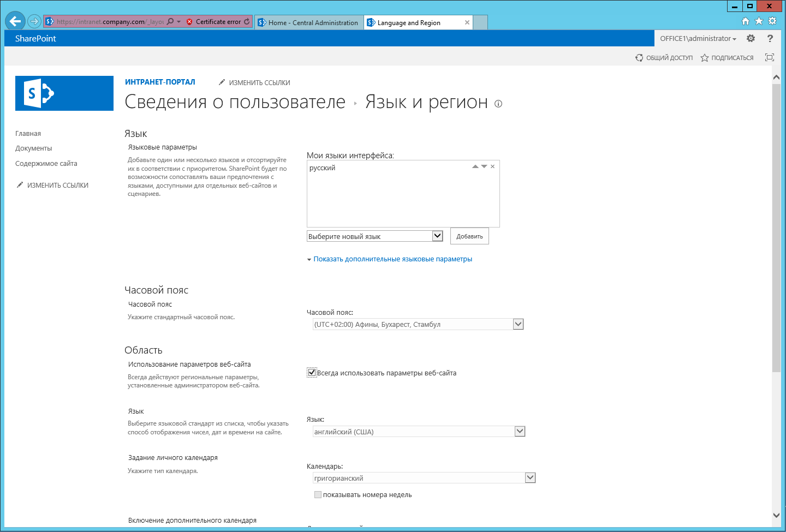
Task: Click the page scrollbar up arrow
Action: coord(776,77)
